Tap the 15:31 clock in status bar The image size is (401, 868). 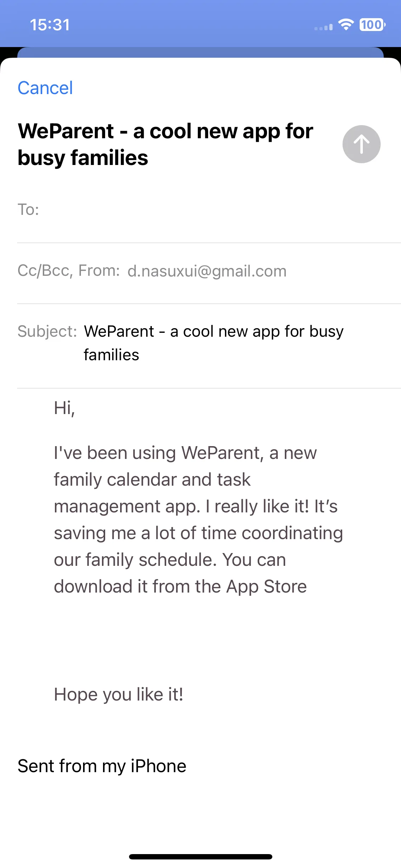click(x=50, y=25)
